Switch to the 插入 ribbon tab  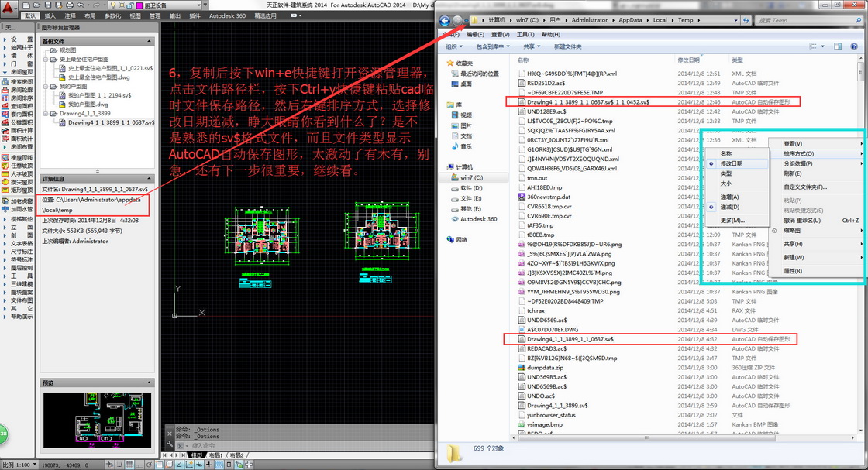point(50,16)
